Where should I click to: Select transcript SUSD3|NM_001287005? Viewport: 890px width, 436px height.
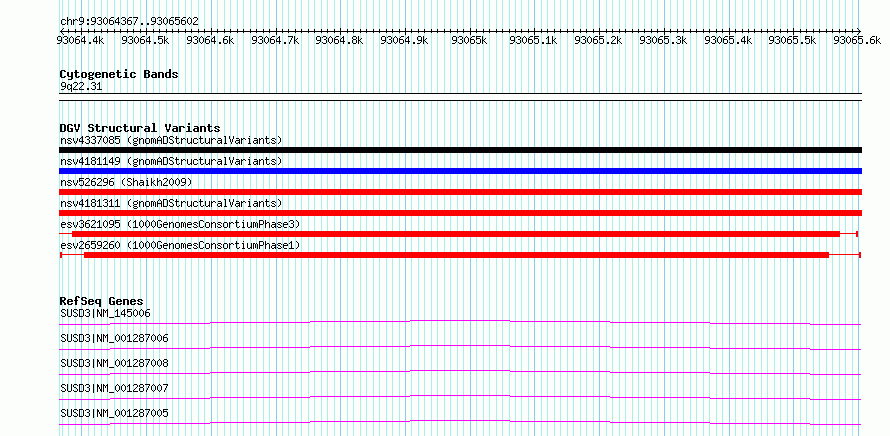[114, 413]
